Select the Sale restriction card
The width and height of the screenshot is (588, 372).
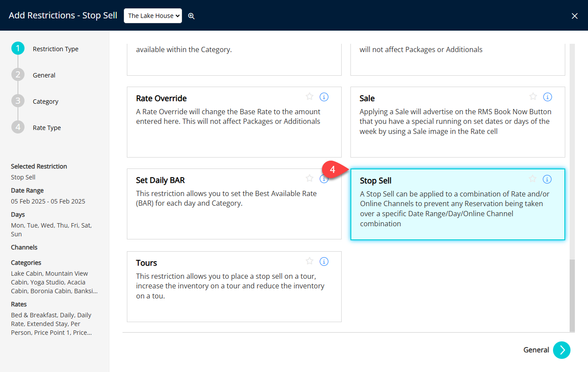458,122
